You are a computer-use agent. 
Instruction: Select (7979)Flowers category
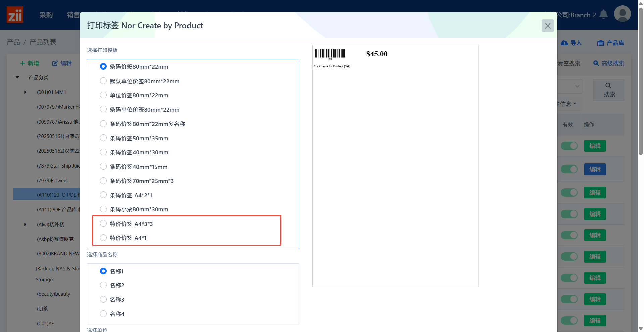click(x=52, y=181)
